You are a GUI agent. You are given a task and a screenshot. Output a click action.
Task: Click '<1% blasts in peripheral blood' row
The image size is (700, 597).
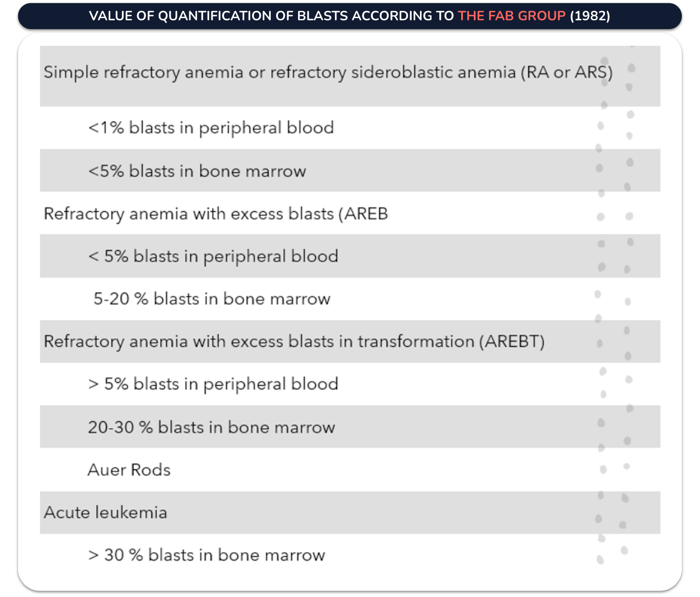tap(350, 128)
